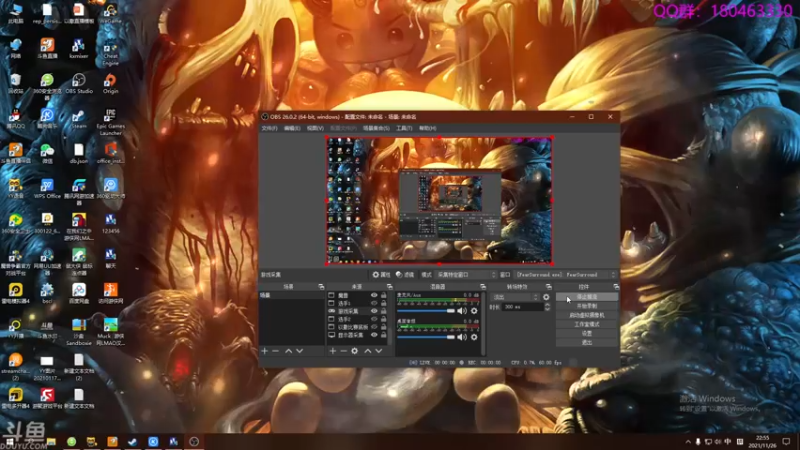Open the File menu in OBS
This screenshot has height=450, width=800.
tap(269, 128)
